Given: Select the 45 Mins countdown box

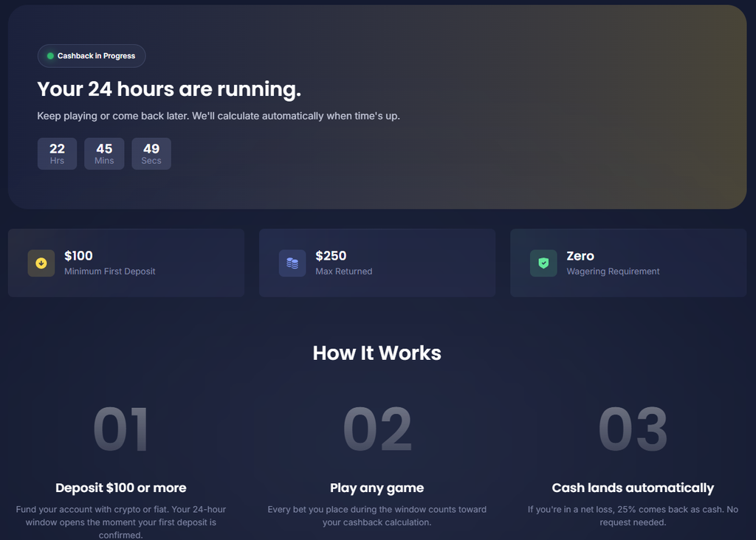Looking at the screenshot, I should 104,153.
